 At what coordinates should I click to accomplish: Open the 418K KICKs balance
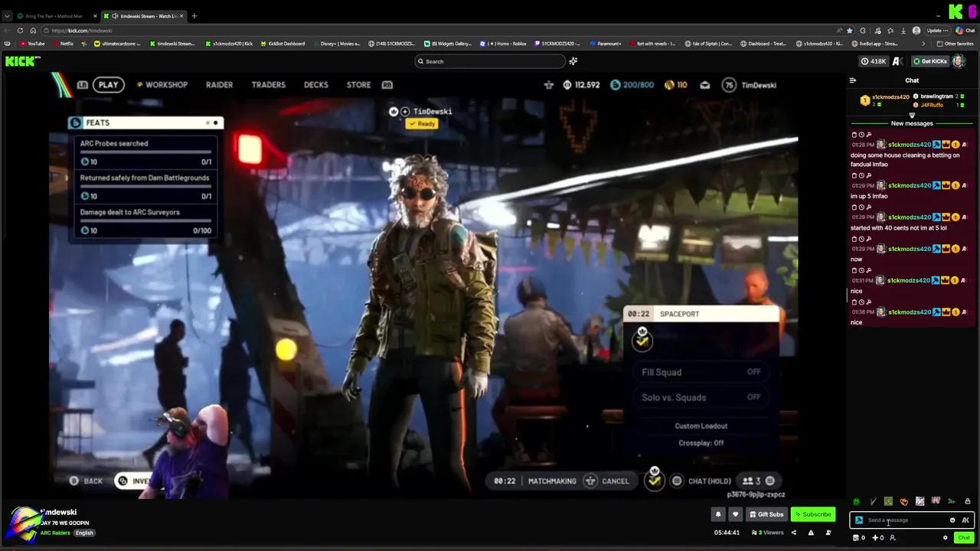(x=874, y=61)
